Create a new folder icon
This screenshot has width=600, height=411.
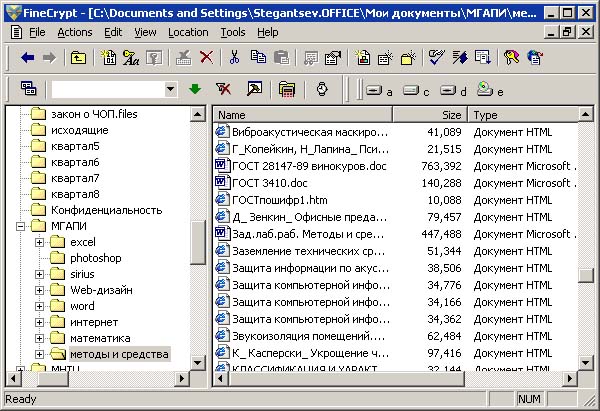click(408, 58)
